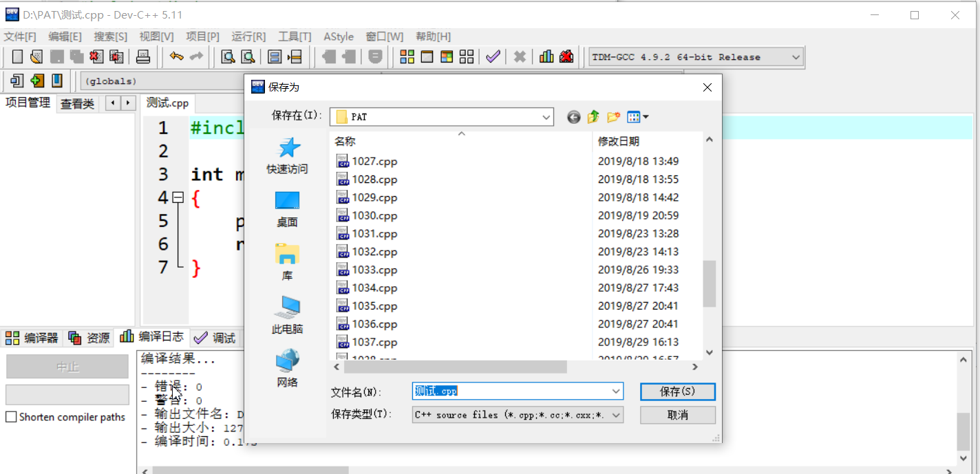Click the Profile Analysis chart icon
Screen dimensions: 980x474
[546, 56]
